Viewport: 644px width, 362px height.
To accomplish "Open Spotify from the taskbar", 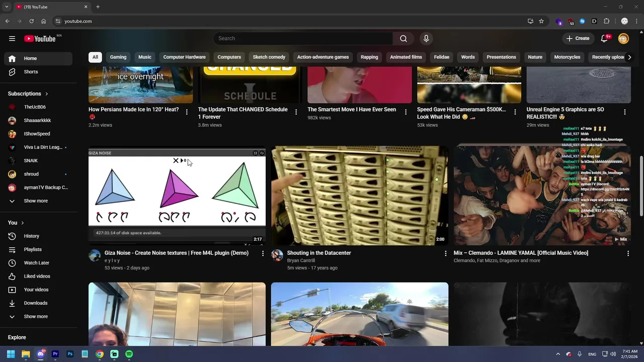I will (129, 354).
